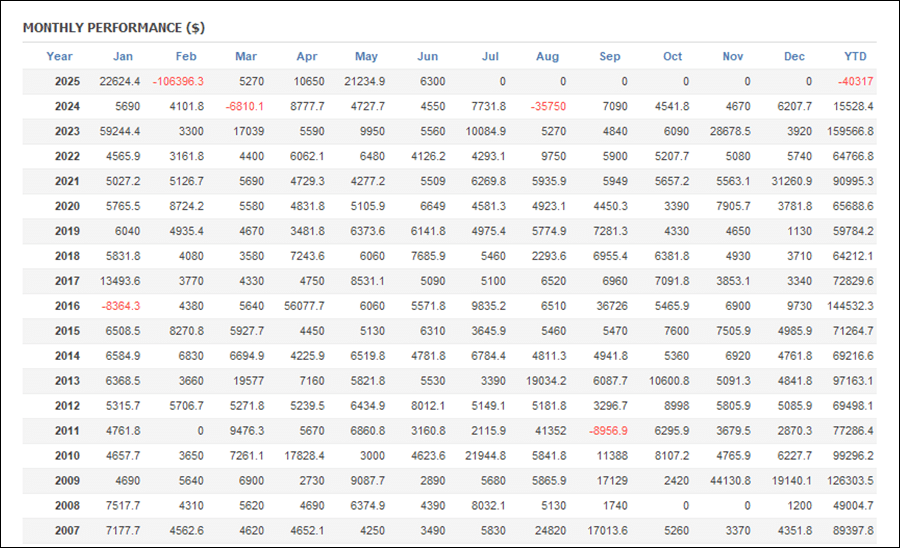Screen dimensions: 900x548
Task: Click the 126303.5 YTD value for 2009
Action: [x=850, y=481]
